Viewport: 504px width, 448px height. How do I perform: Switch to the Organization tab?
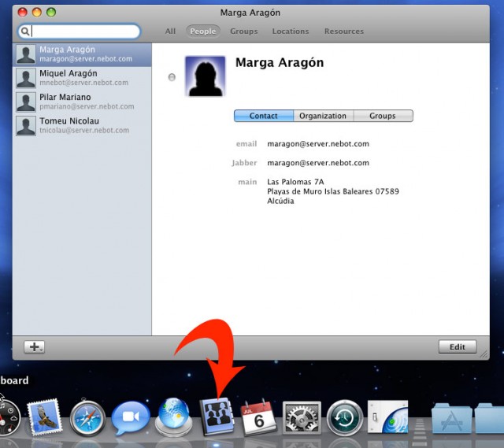(323, 116)
